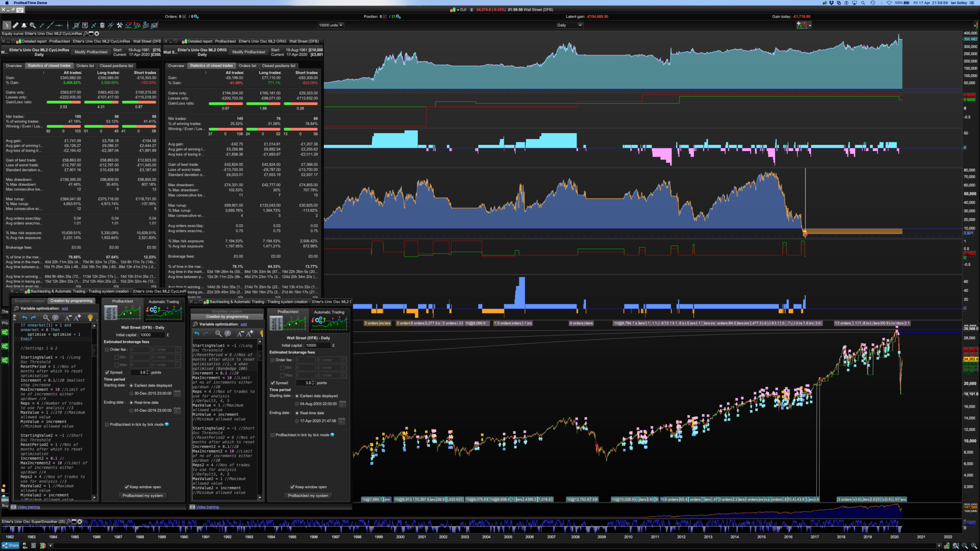Open Closed positions list tab in right report
Image resolution: width=980 pixels, height=551 pixels.
point(278,66)
